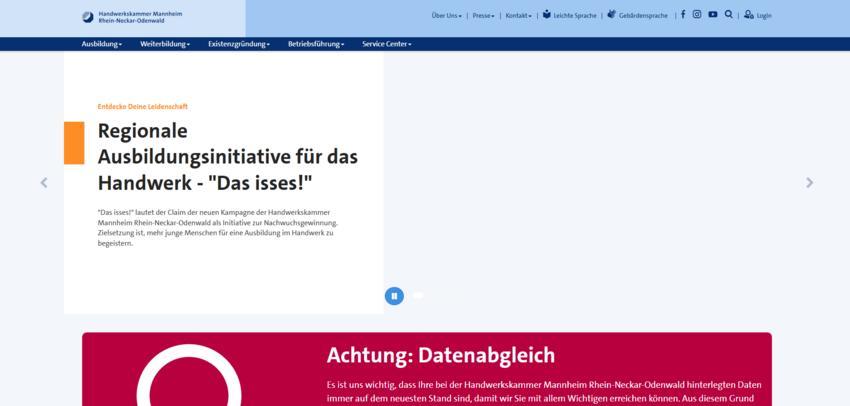Image resolution: width=850 pixels, height=406 pixels.
Task: Go to the previous slide arrow
Action: [x=44, y=183]
